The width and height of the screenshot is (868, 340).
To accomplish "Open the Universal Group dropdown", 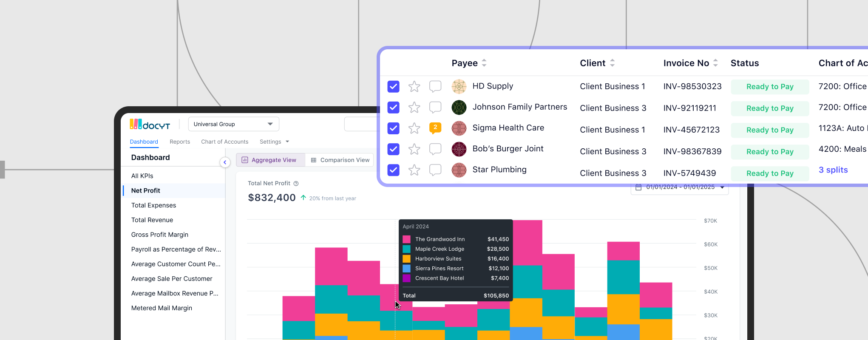I will (x=233, y=124).
